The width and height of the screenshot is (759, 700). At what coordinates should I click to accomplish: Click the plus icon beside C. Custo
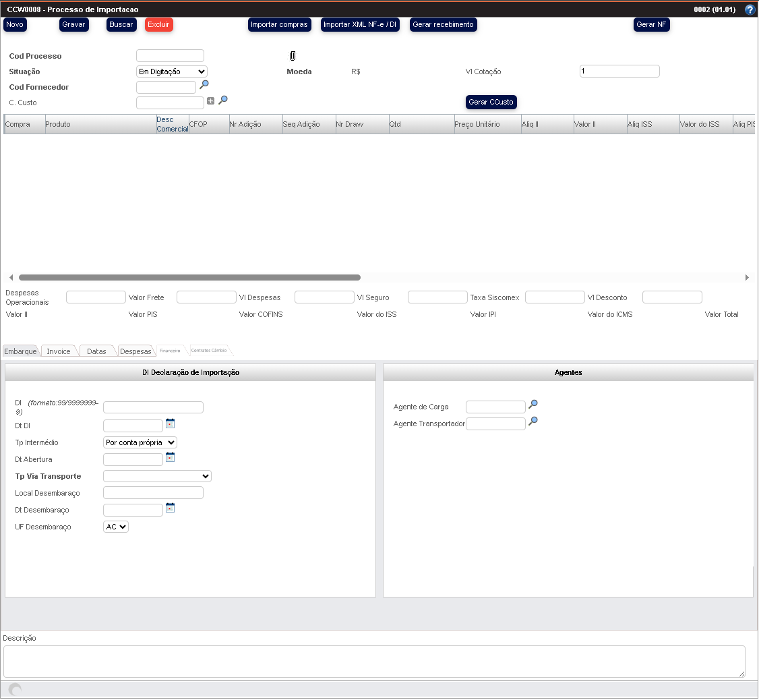[211, 100]
